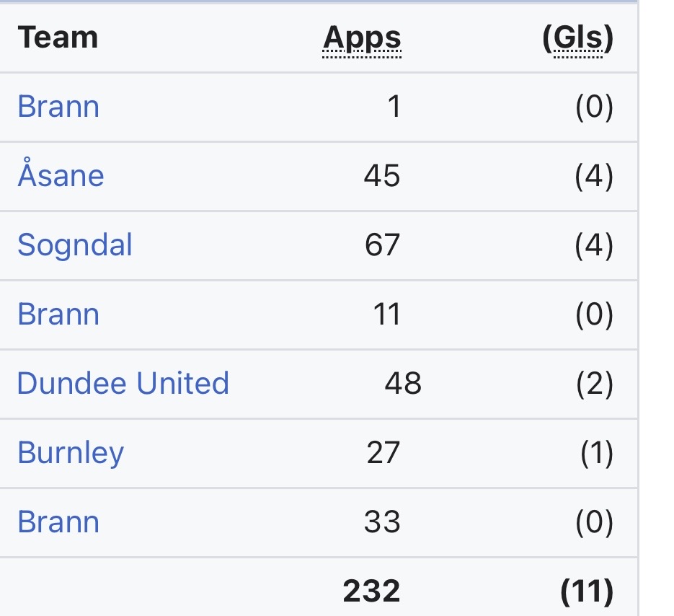
Task: Click the underlined Gls column header
Action: pyautogui.click(x=577, y=38)
